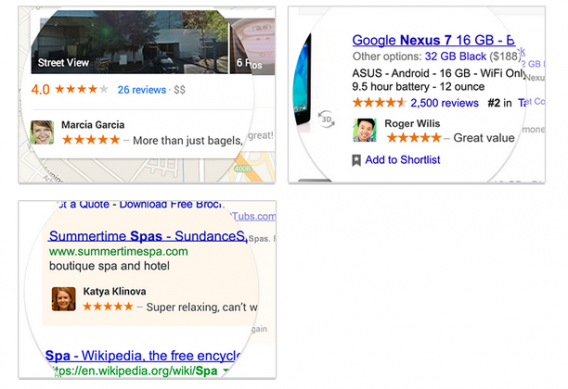Screen dimensions: 568x389
Task: Open the Google Nexus 7 16 GB link
Action: [x=434, y=40]
